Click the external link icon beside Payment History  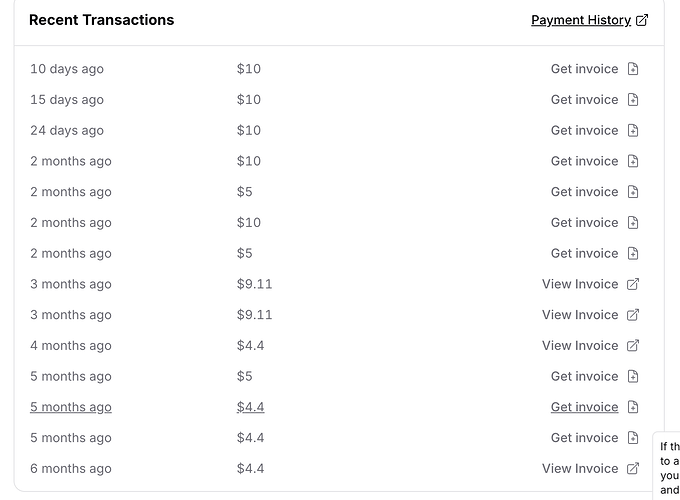click(x=642, y=20)
